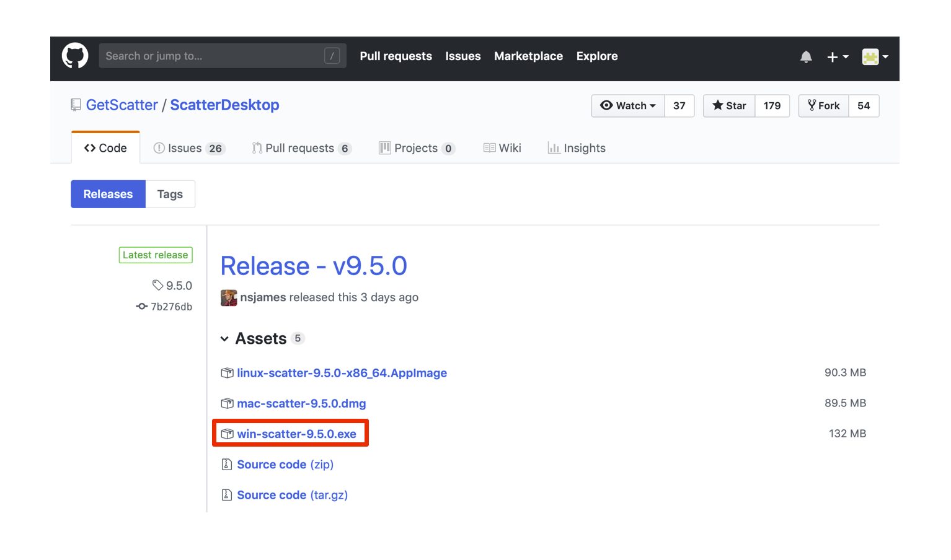Click the slash shortcut key icon

pyautogui.click(x=332, y=56)
